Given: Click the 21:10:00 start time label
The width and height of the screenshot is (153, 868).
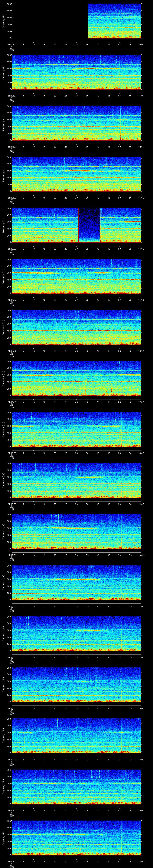Looking at the screenshot, I should click(x=12, y=96).
